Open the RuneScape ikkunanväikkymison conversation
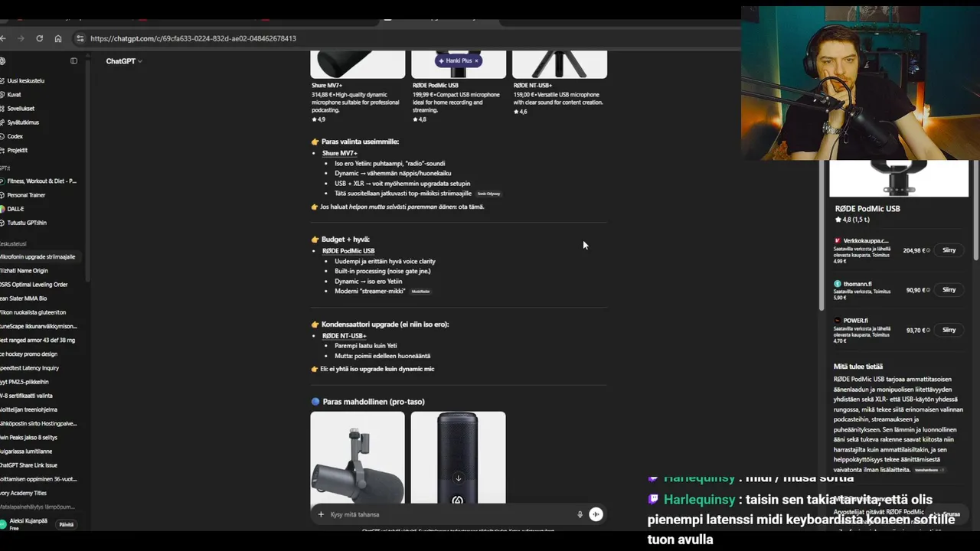Screen dimensions: 980x551 (38, 326)
